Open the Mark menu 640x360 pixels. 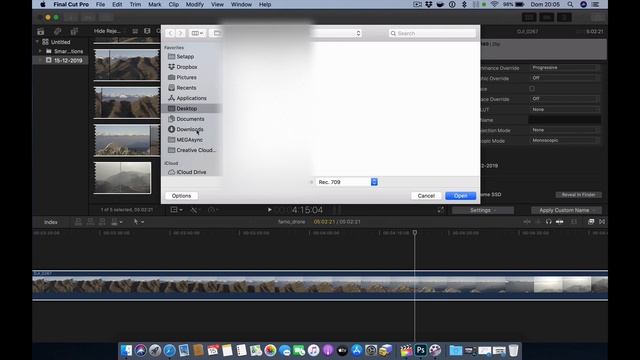(x=154, y=4)
